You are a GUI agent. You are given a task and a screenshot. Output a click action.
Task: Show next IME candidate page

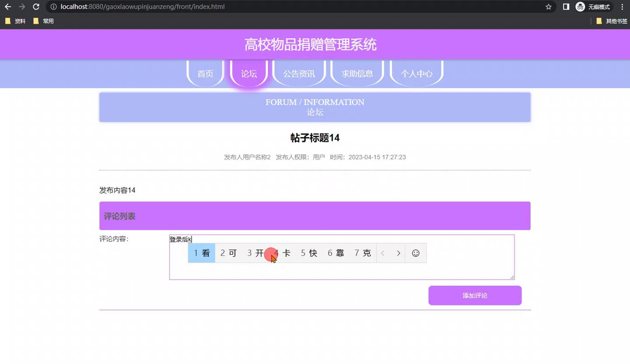click(x=398, y=253)
